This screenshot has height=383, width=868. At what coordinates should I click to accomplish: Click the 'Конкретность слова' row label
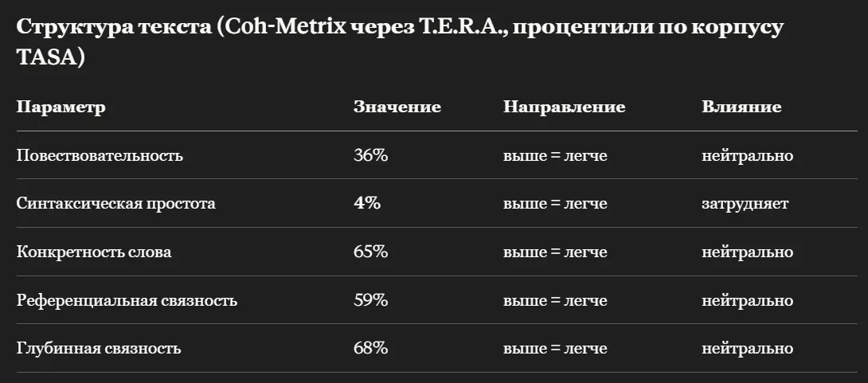pyautogui.click(x=94, y=252)
